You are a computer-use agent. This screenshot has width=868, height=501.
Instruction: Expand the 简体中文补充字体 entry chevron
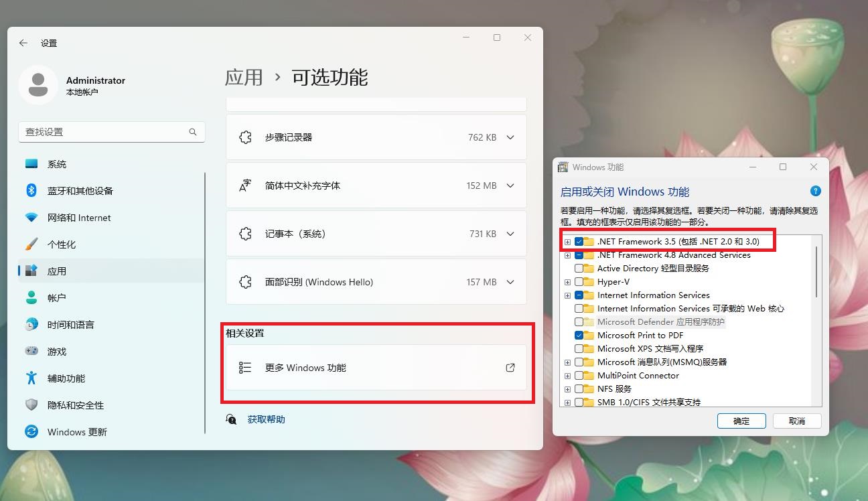(x=510, y=186)
